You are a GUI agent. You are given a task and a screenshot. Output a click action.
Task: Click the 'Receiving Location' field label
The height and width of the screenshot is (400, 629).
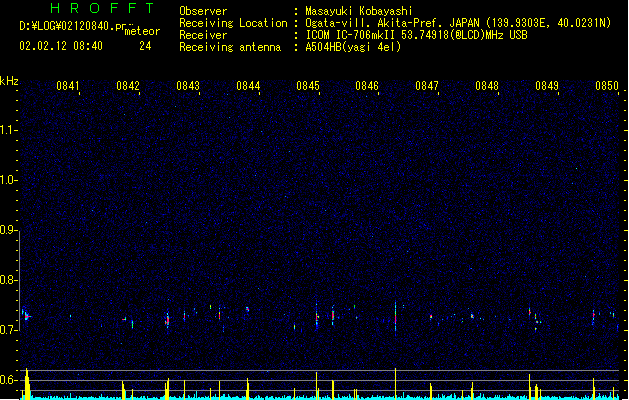[233, 23]
